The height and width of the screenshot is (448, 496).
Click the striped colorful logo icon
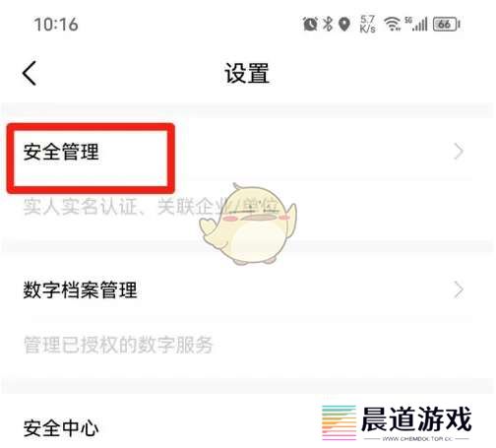(x=339, y=422)
